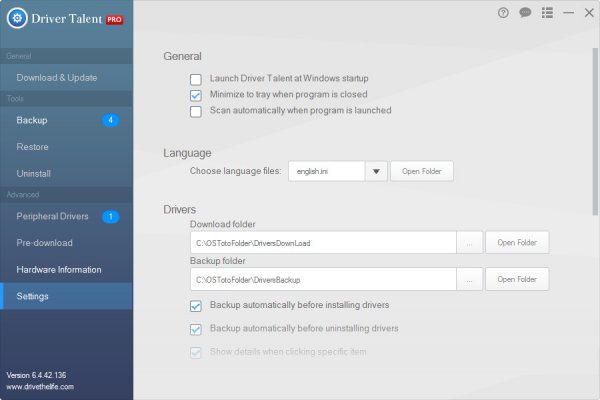Open the help question mark icon
The height and width of the screenshot is (400, 600).
503,13
